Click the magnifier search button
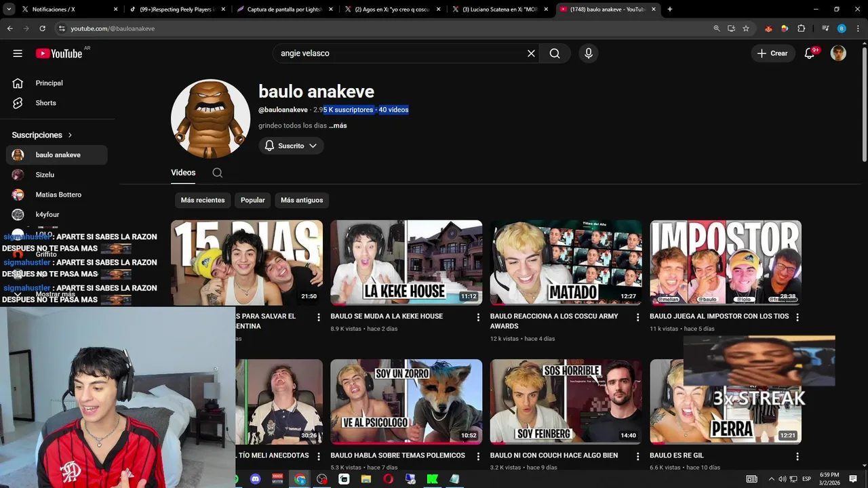This screenshot has height=488, width=868. pyautogui.click(x=555, y=54)
